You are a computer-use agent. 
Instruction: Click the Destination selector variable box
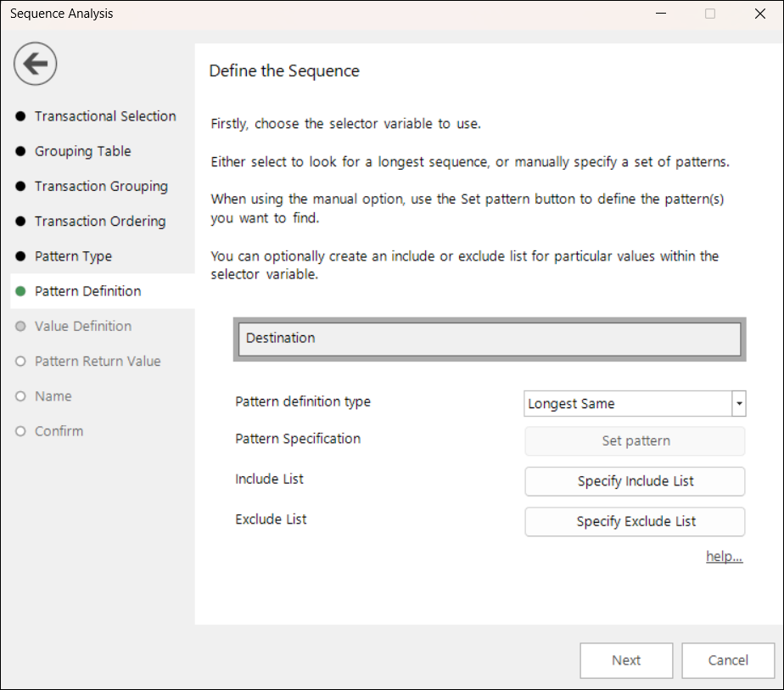[490, 339]
